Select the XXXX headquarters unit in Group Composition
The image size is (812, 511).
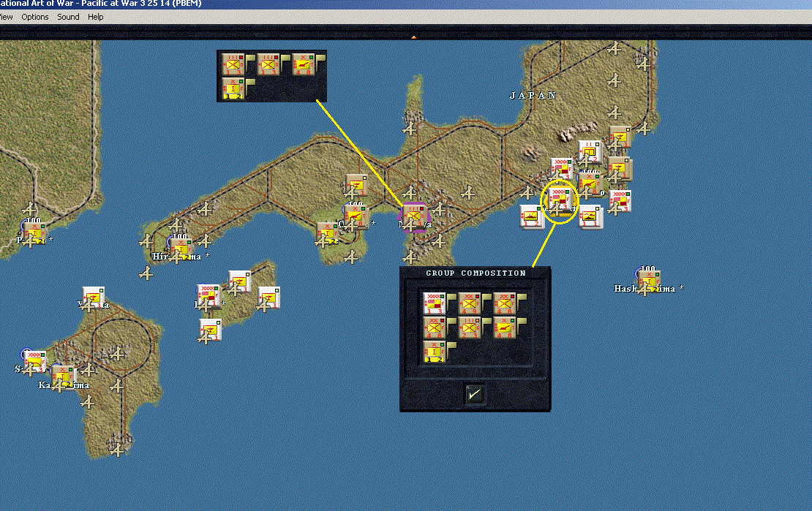[435, 303]
